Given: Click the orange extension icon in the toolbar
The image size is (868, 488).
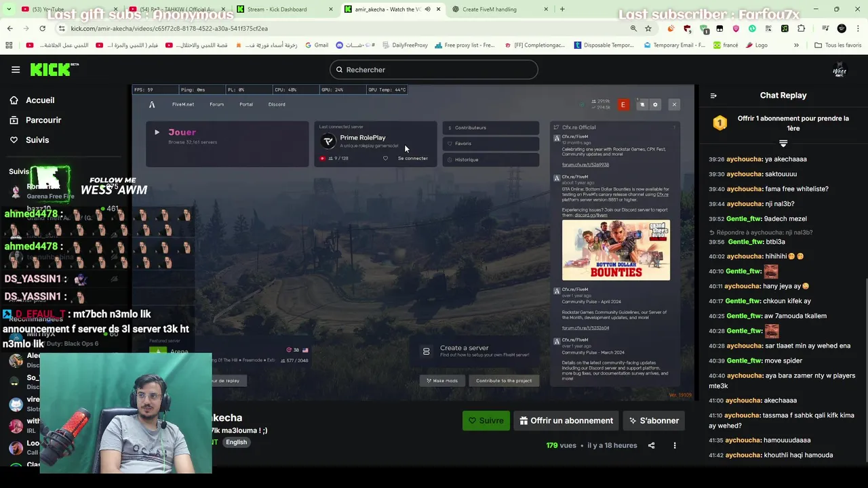Looking at the screenshot, I should (x=671, y=28).
